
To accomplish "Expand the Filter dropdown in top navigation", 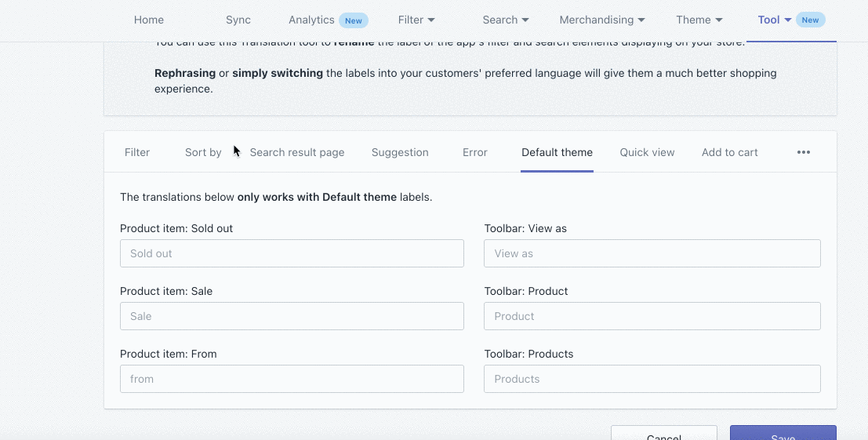I will pos(416,20).
